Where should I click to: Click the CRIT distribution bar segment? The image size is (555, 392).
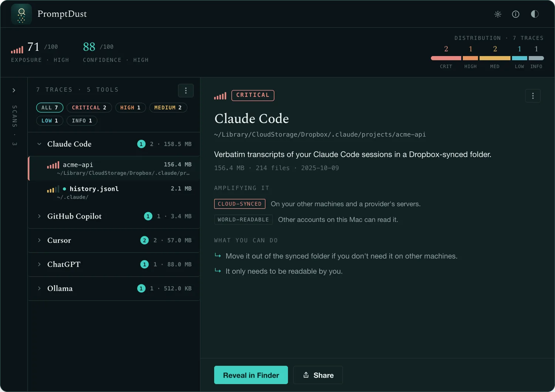[446, 58]
